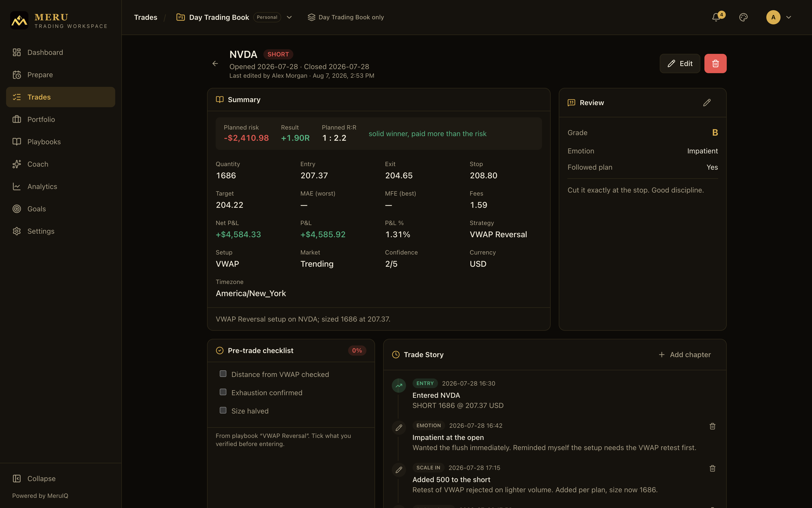The image size is (812, 508).
Task: Click the Stop value 208.80
Action: coord(483,175)
